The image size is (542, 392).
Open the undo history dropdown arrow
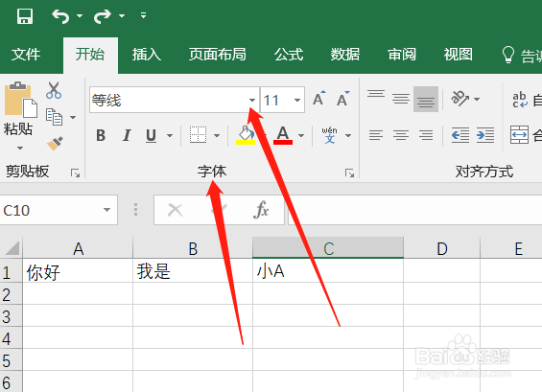(80, 16)
